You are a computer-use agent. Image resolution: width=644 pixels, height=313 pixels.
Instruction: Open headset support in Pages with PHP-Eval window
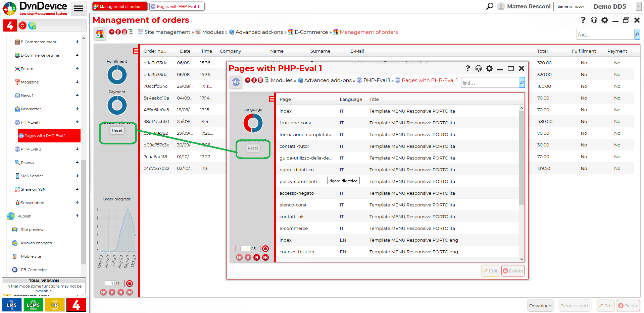[x=478, y=68]
